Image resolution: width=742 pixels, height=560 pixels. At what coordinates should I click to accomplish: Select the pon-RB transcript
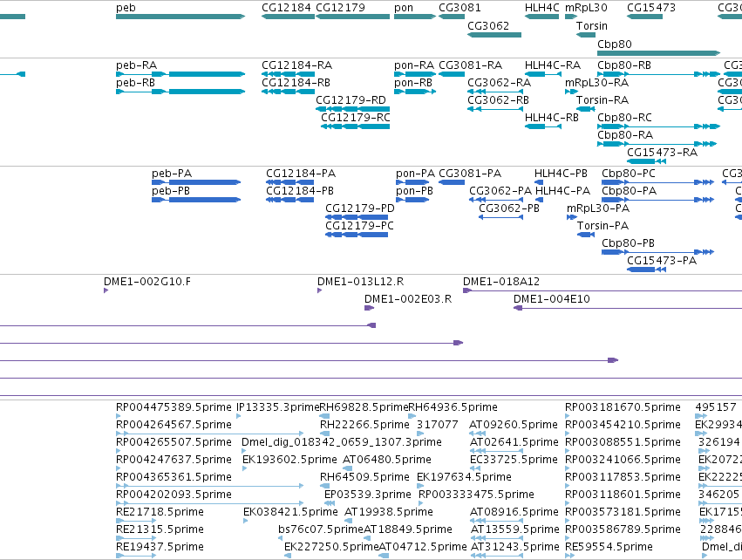click(414, 92)
